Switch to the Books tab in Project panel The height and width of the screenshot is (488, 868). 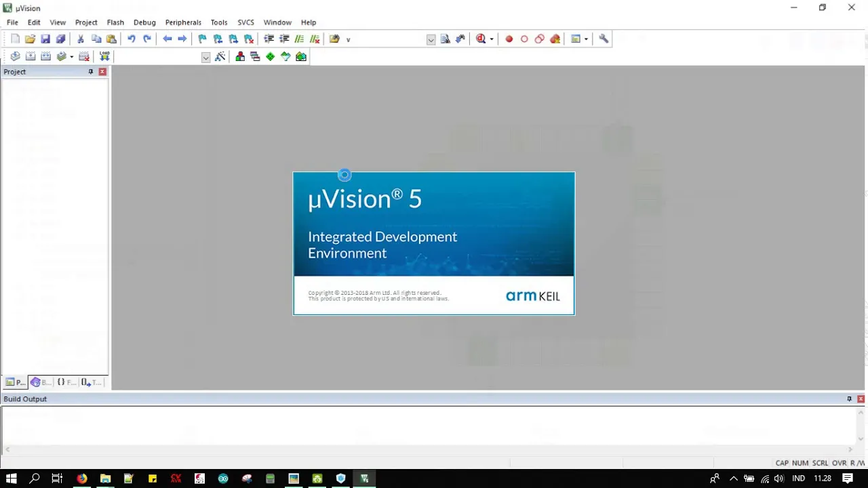click(41, 382)
